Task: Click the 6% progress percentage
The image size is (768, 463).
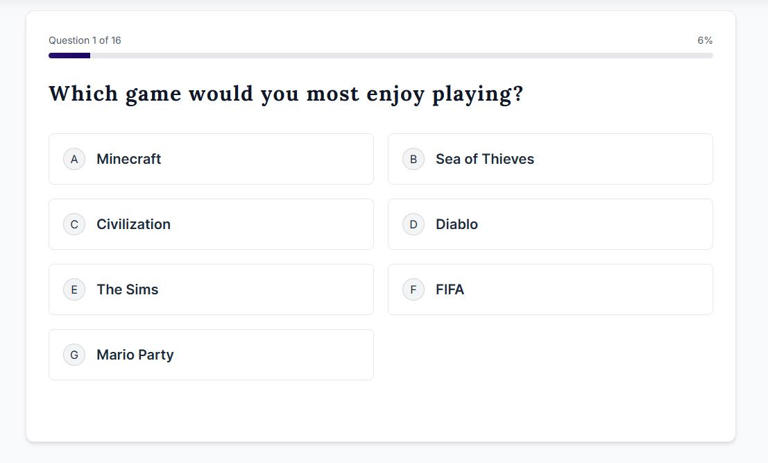Action: pos(705,40)
